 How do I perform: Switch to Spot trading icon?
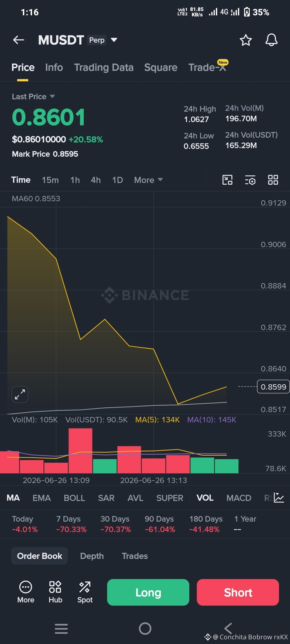tap(85, 592)
